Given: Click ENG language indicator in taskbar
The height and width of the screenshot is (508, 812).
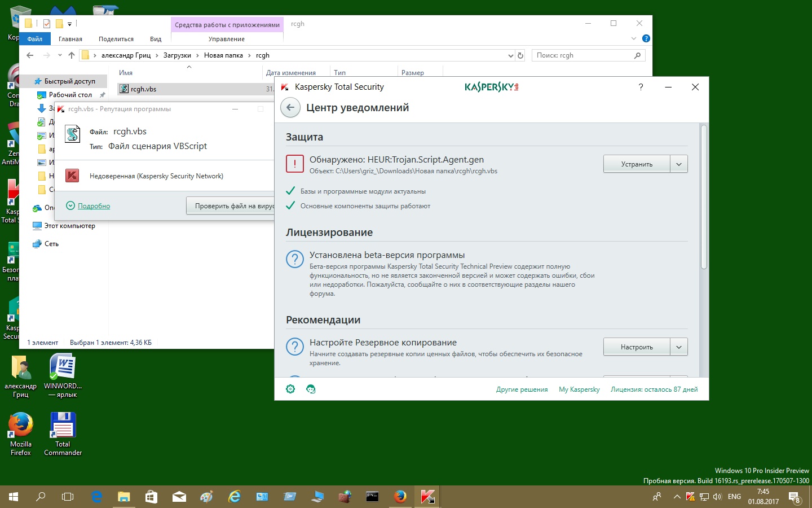Looking at the screenshot, I should [734, 497].
